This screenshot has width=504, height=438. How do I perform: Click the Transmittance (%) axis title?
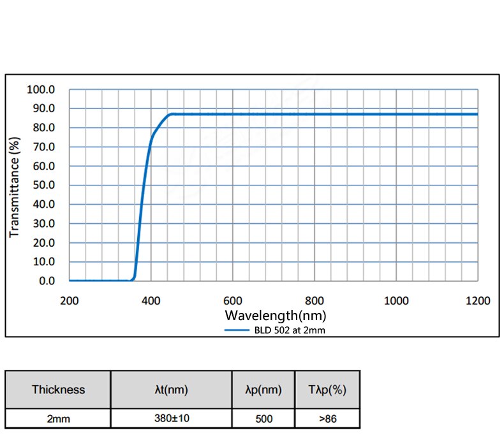[15, 187]
